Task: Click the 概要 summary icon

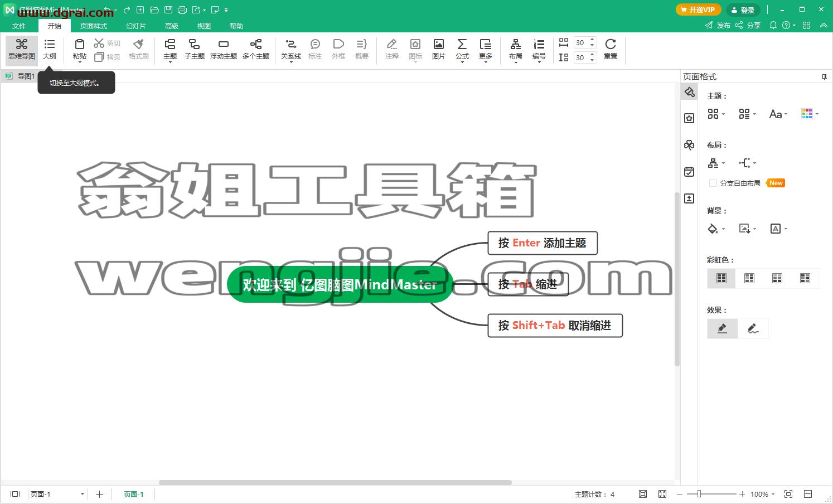Action: coord(362,44)
